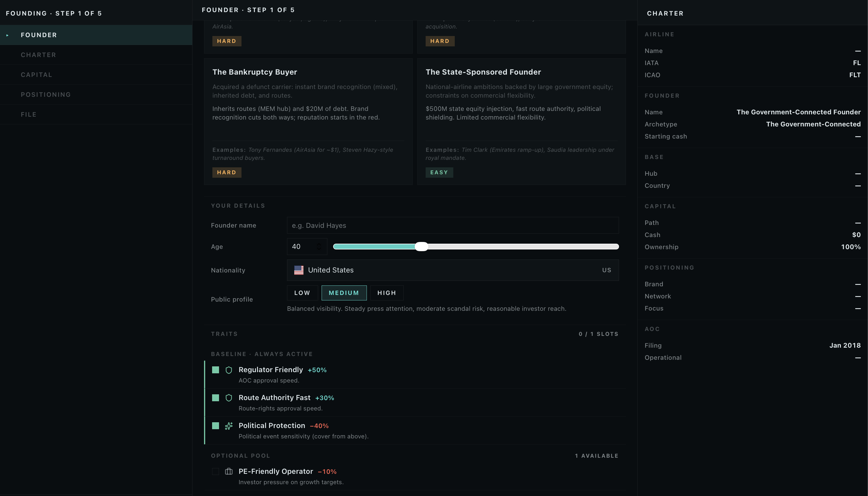868x496 pixels.
Task: Go to the FILE step
Action: 96,114
